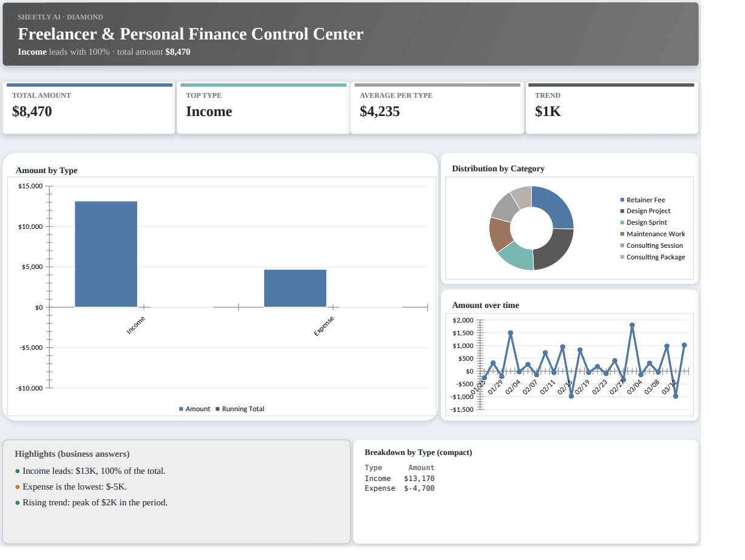
Task: Click the blue Retainer Fee donut slice
Action: (556, 208)
